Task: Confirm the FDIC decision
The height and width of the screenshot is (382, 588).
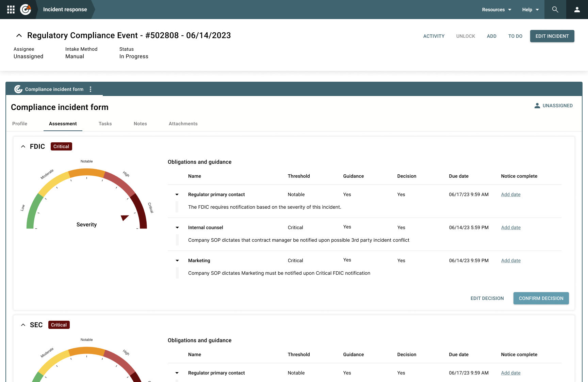Action: [541, 298]
